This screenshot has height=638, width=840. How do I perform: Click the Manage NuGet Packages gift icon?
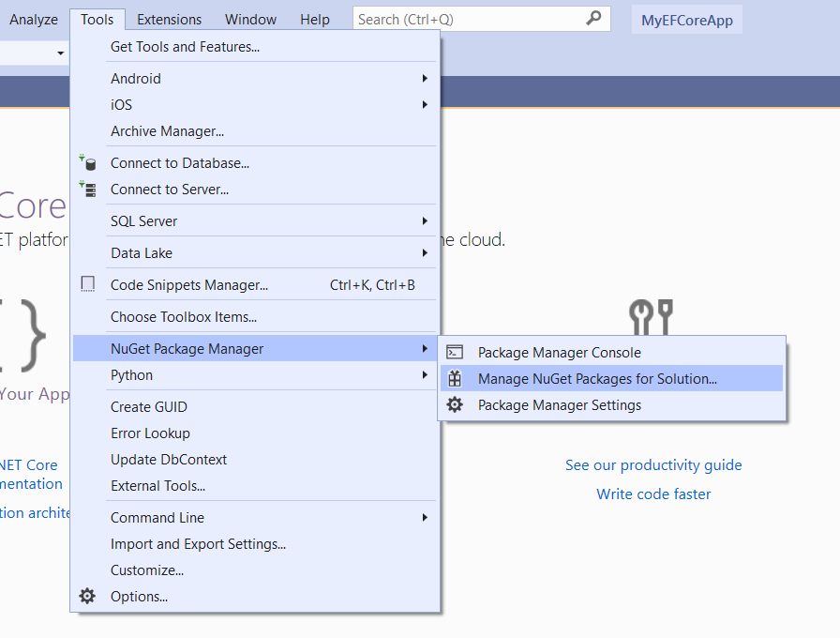[x=455, y=378]
